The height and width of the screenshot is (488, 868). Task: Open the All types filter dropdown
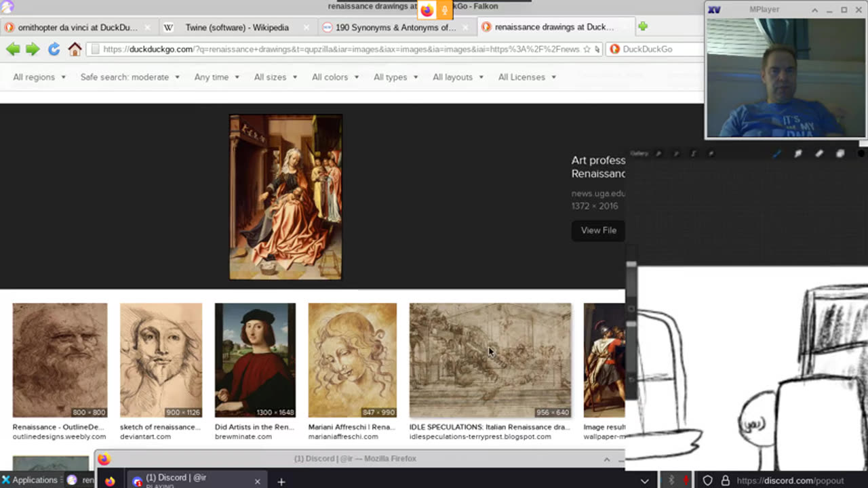click(x=396, y=77)
